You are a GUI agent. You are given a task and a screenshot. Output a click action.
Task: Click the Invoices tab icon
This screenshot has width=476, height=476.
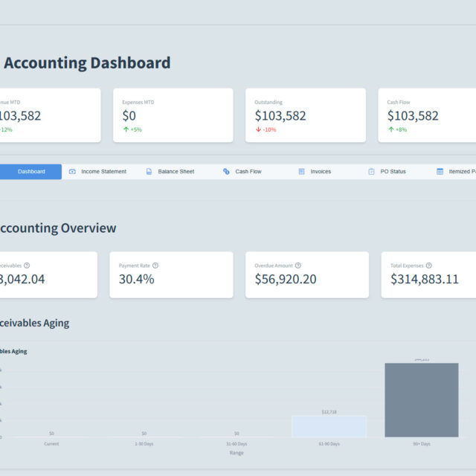(301, 172)
